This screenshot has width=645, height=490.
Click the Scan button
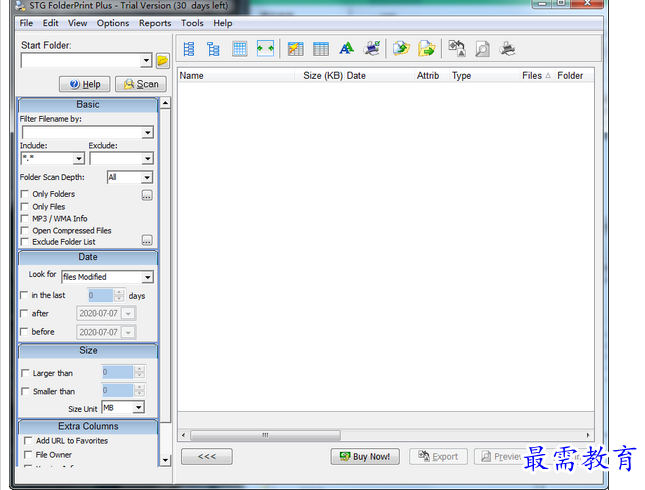click(x=141, y=84)
